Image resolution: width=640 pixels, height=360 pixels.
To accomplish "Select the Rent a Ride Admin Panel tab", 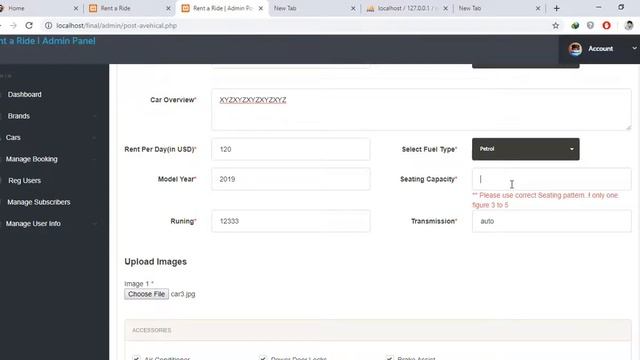I will (x=222, y=8).
